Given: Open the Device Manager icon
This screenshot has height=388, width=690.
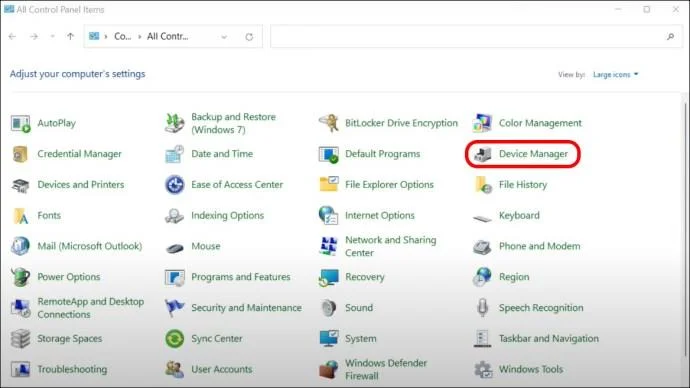Looking at the screenshot, I should (482, 154).
